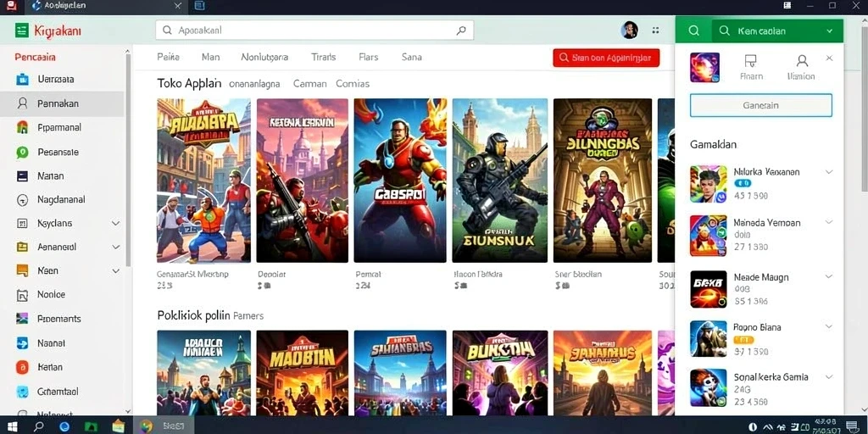Screen dimensions: 868x434
Task: Launch Edge browser from taskbar
Action: pos(64,426)
